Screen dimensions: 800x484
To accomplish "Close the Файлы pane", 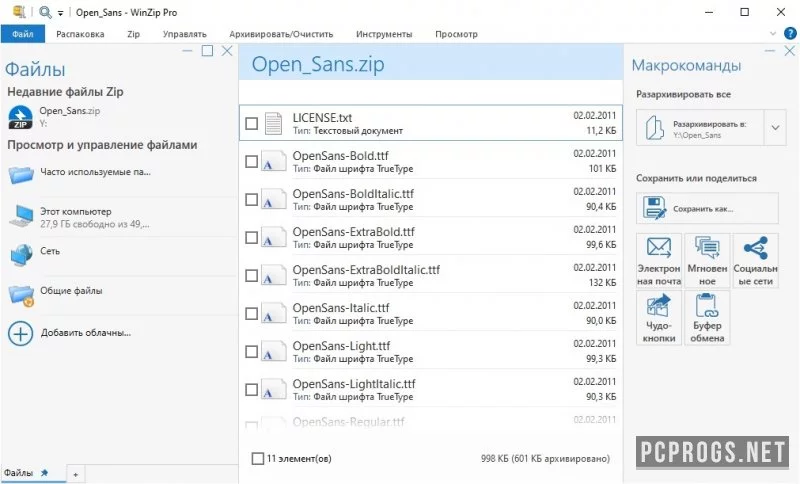I will 227,50.
